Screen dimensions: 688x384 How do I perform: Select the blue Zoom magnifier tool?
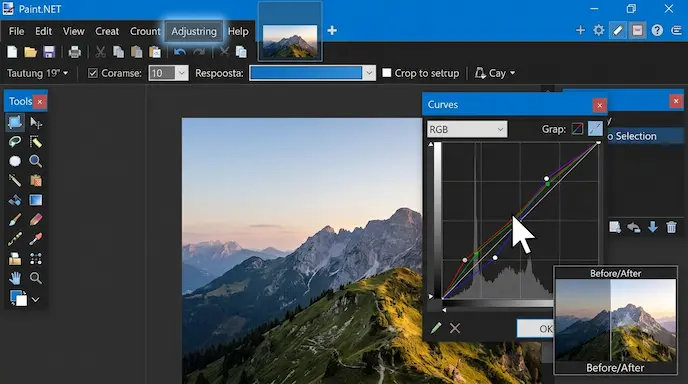pos(36,161)
